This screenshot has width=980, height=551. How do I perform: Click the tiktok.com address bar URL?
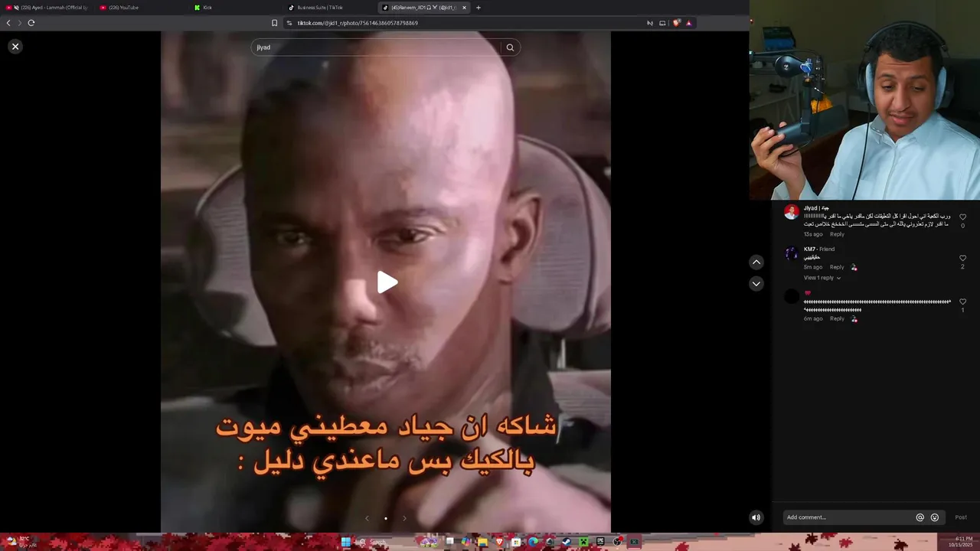click(358, 23)
